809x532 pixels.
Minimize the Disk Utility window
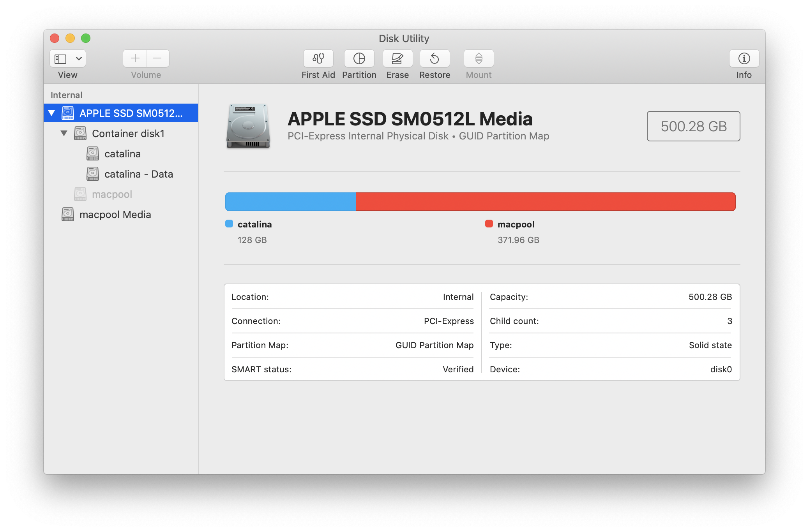point(70,38)
